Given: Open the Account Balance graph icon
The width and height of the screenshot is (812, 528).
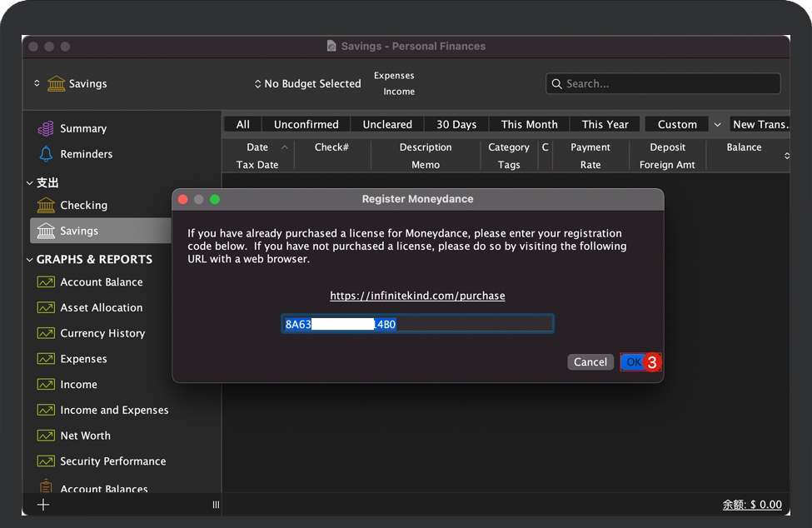Looking at the screenshot, I should coord(46,282).
